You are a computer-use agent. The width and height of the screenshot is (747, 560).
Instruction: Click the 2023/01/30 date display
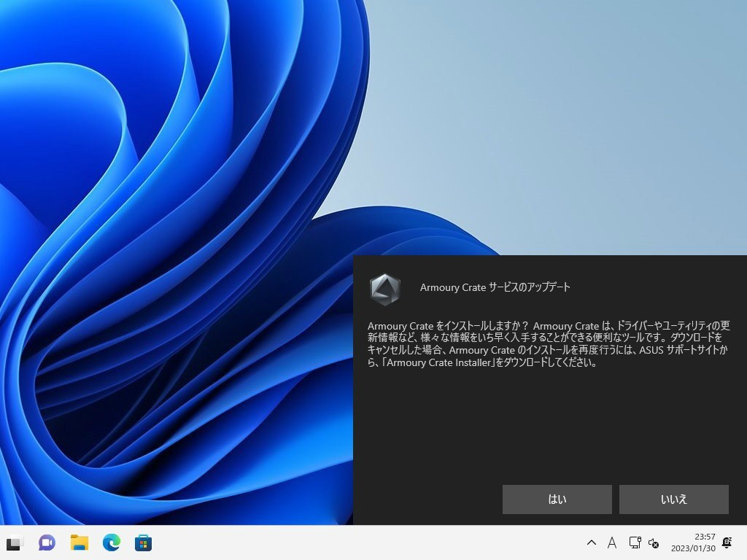[x=693, y=548]
